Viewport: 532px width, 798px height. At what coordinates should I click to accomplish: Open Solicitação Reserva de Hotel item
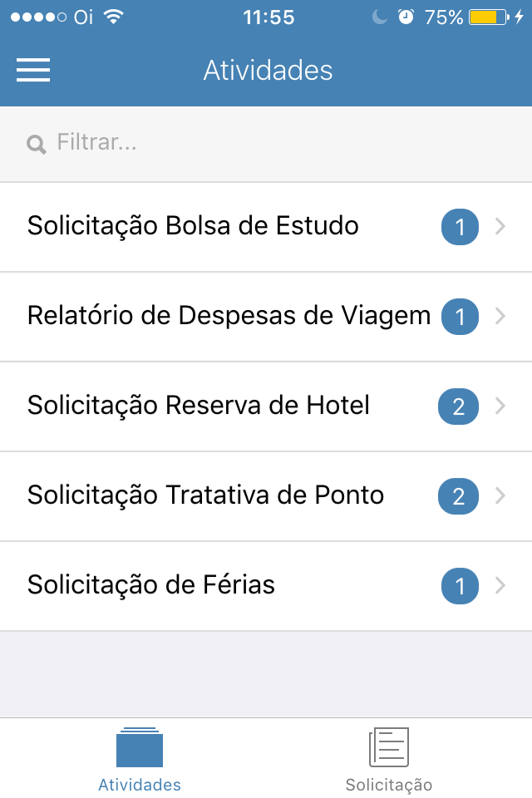266,406
